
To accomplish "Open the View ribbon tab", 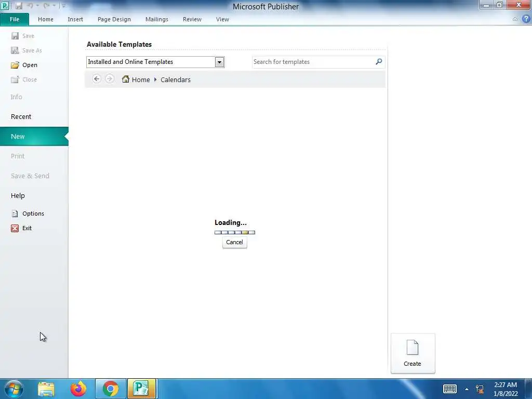I will coord(222,19).
